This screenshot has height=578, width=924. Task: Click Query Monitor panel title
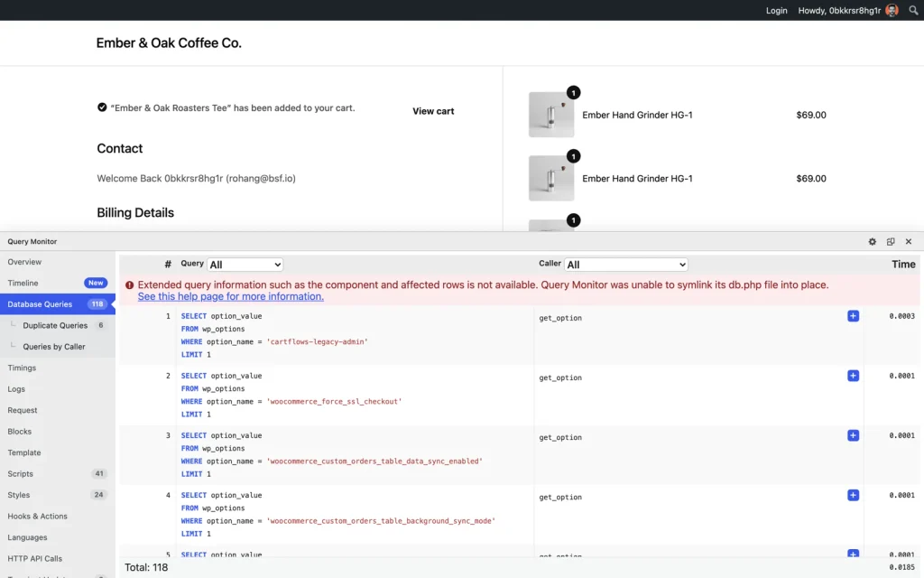click(32, 242)
